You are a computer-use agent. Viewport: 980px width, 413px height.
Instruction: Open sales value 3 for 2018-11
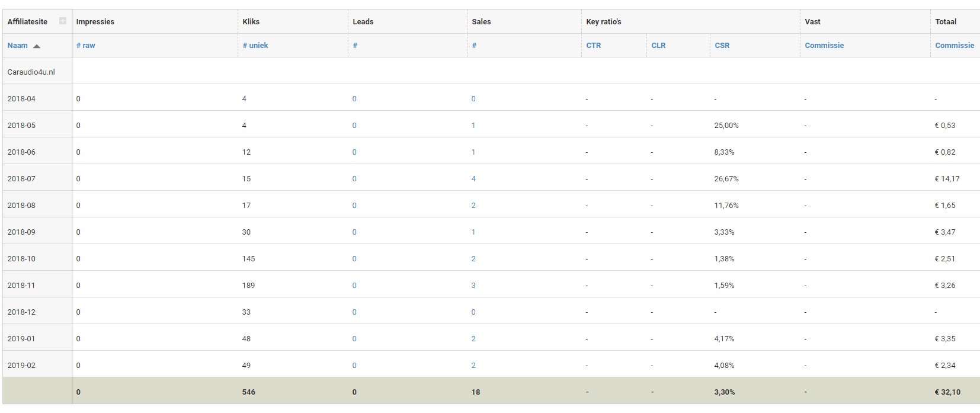point(473,286)
